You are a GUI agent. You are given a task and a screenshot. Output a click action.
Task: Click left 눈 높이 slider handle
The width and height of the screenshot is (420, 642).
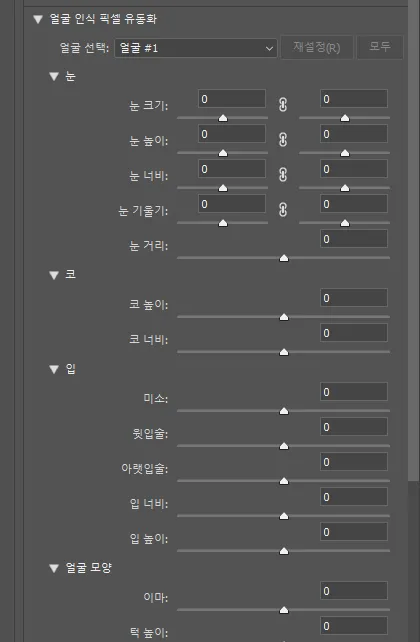223,153
